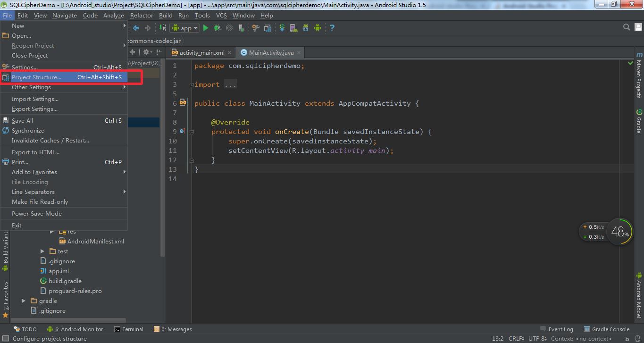The height and width of the screenshot is (343, 644).
Task: Expand the test folder in project tree
Action: [x=42, y=251]
